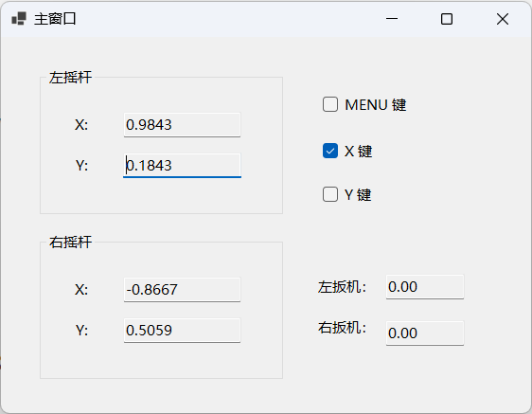532x414 pixels.
Task: Click the 主窗口 title text
Action: coord(55,19)
